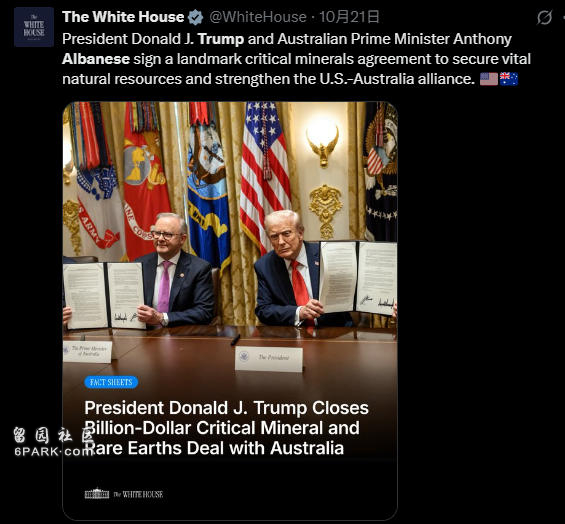The height and width of the screenshot is (524, 565).
Task: Open The White House account name
Action: 123,17
